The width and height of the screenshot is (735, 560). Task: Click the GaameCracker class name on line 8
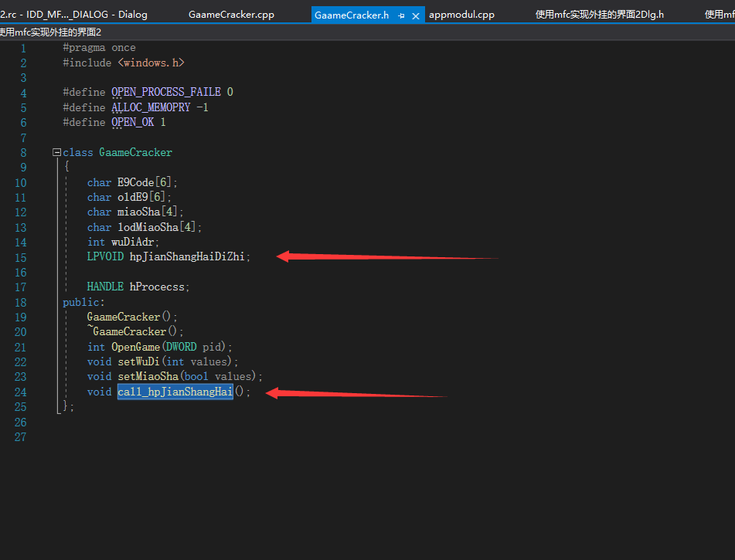pos(135,152)
